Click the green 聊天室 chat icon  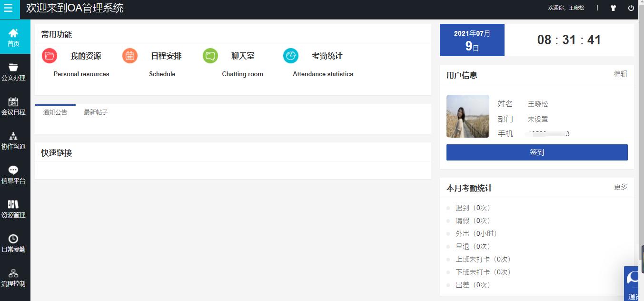[x=210, y=56]
